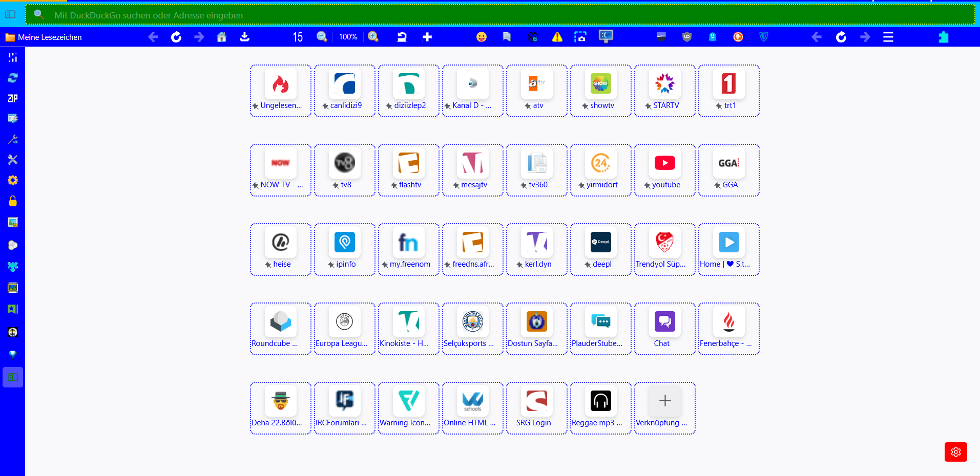The image size is (980, 476).
Task: Open the Deha 22.Bölü... shortcut tile
Action: (281, 408)
